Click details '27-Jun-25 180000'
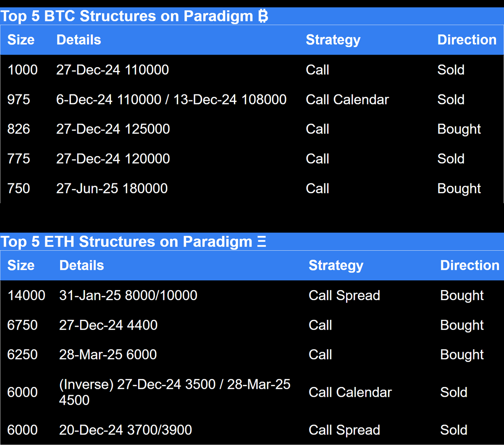504x445 pixels. tap(112, 188)
